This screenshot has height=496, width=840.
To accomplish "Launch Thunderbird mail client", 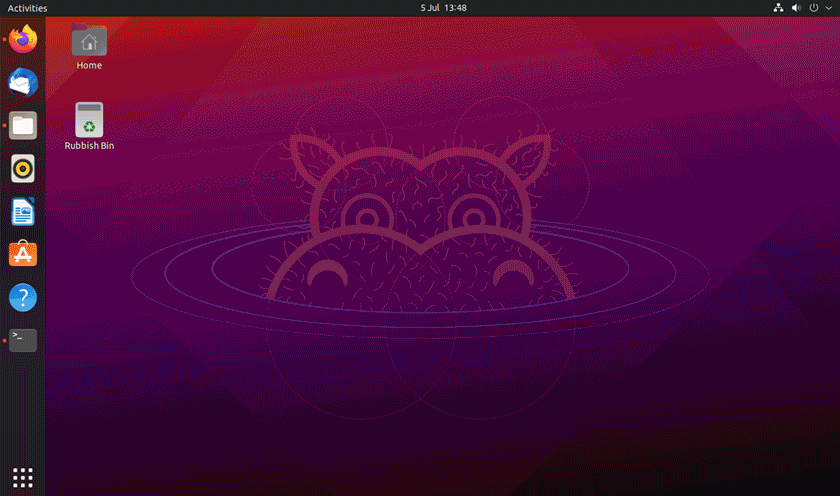I will coord(23,82).
